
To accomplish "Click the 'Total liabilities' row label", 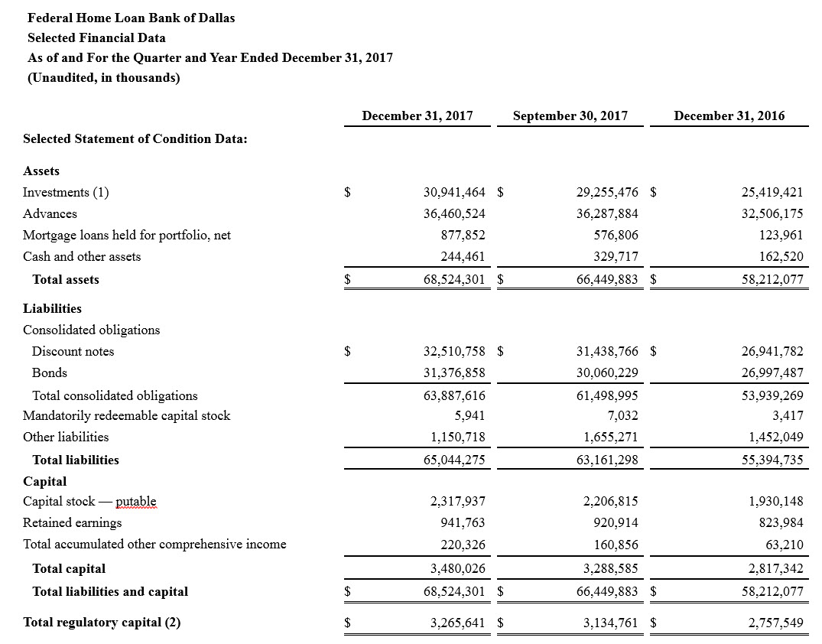I will (76, 460).
